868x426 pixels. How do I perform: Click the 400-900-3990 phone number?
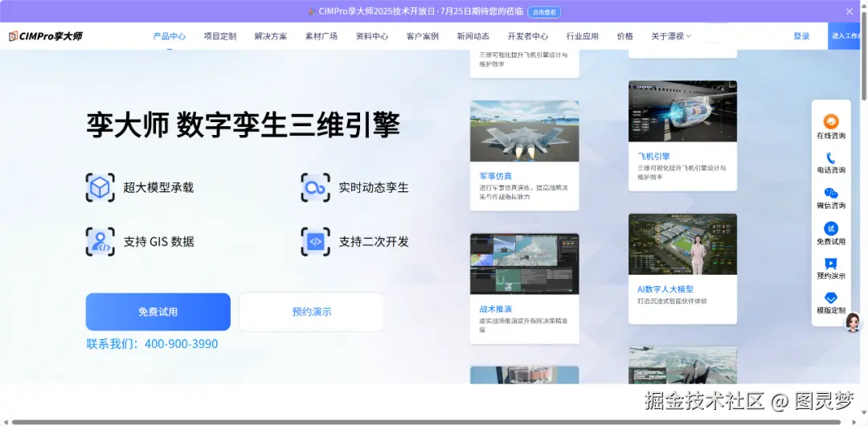tap(182, 343)
